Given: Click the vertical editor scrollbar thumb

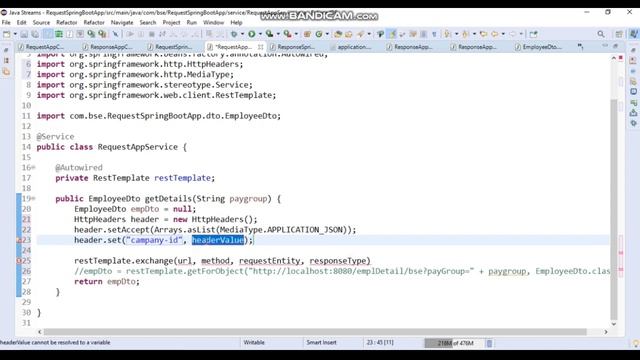Looking at the screenshot, I should 613,210.
